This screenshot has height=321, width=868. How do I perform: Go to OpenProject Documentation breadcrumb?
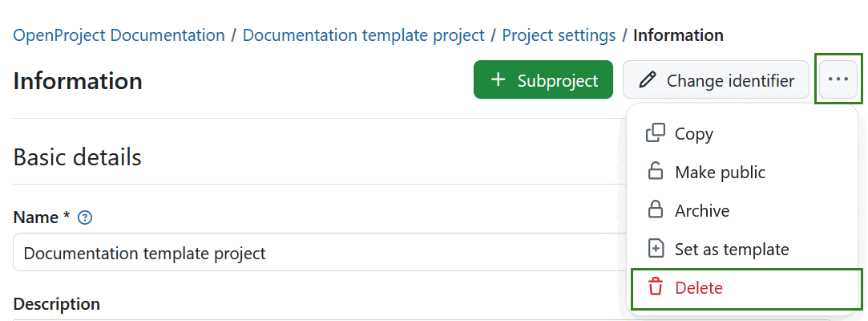pos(119,35)
